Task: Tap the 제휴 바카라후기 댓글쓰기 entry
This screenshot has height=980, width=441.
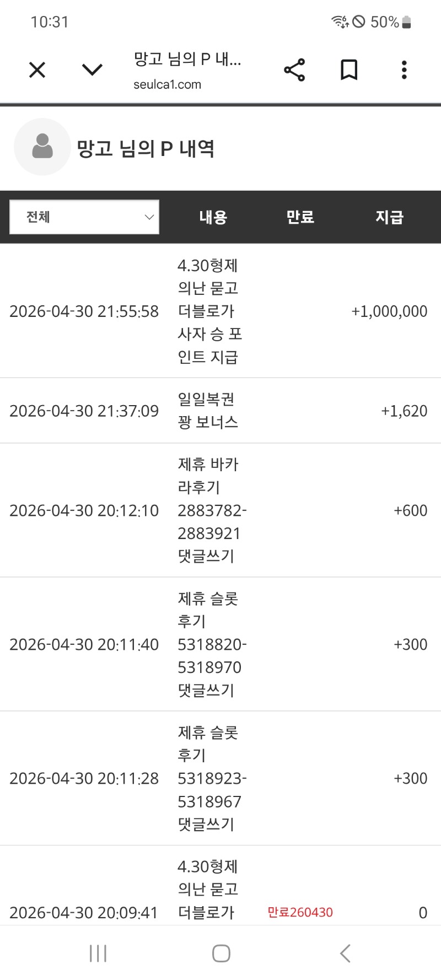Action: pyautogui.click(x=212, y=510)
